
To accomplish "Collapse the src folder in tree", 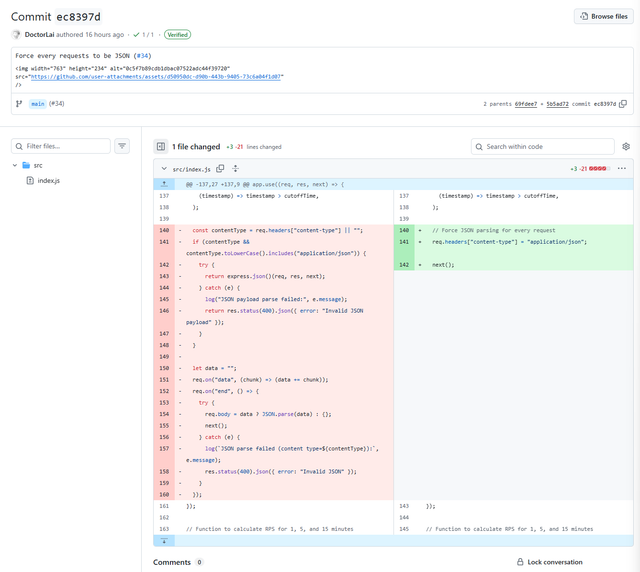I will click(x=15, y=165).
